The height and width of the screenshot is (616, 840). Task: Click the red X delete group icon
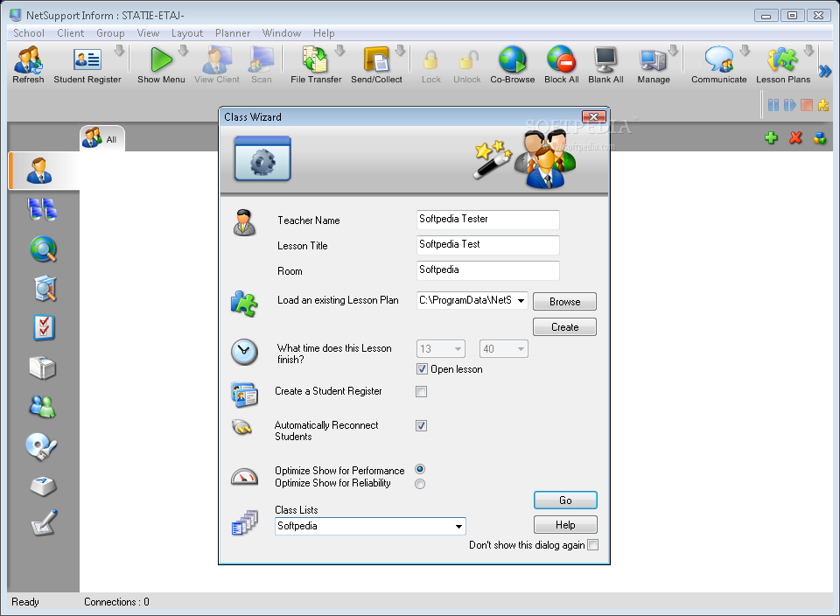coord(795,137)
